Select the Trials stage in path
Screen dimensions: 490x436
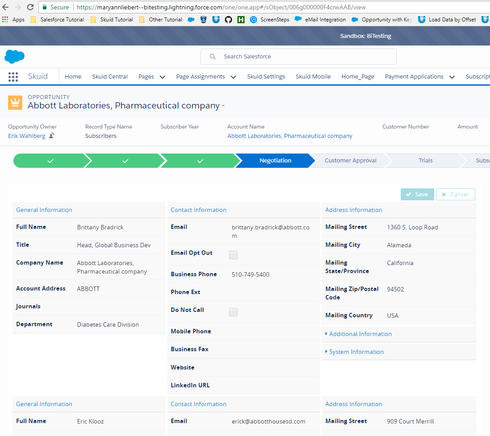point(426,161)
